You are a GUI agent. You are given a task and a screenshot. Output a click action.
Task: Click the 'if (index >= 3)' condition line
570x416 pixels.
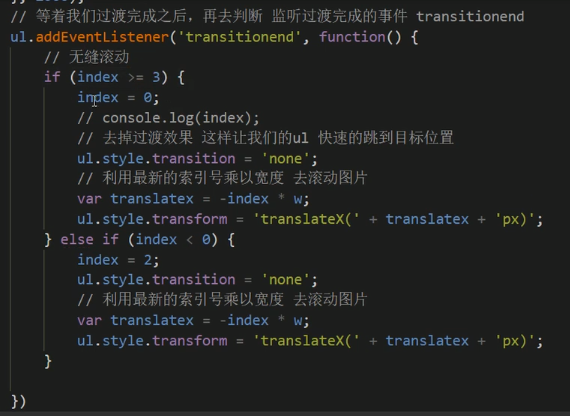(114, 77)
